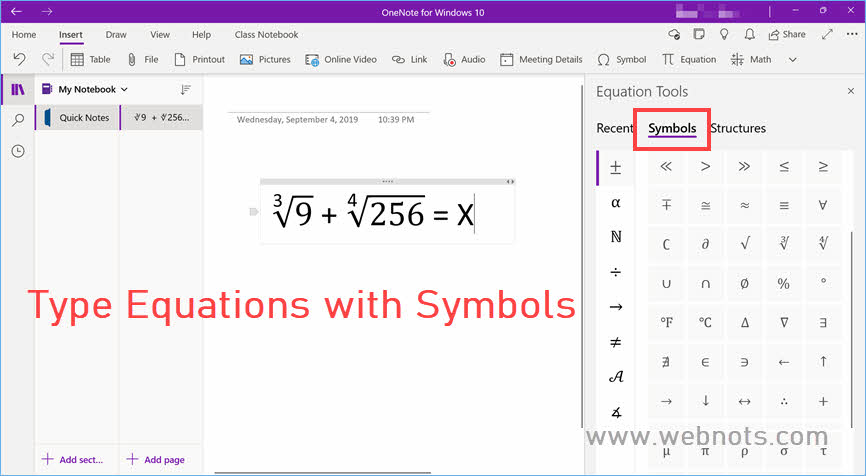Insert an Online Video
The width and height of the screenshot is (866, 476).
click(x=341, y=60)
